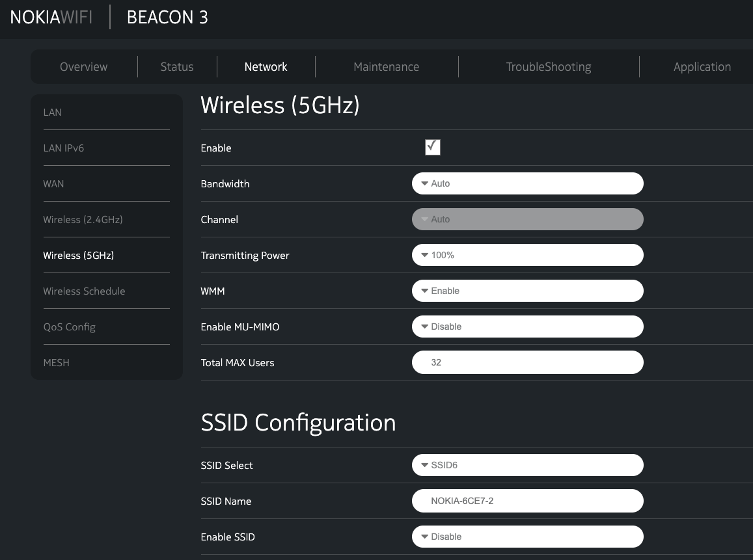Image resolution: width=753 pixels, height=560 pixels.
Task: Switch to the Overview tab
Action: tap(84, 67)
